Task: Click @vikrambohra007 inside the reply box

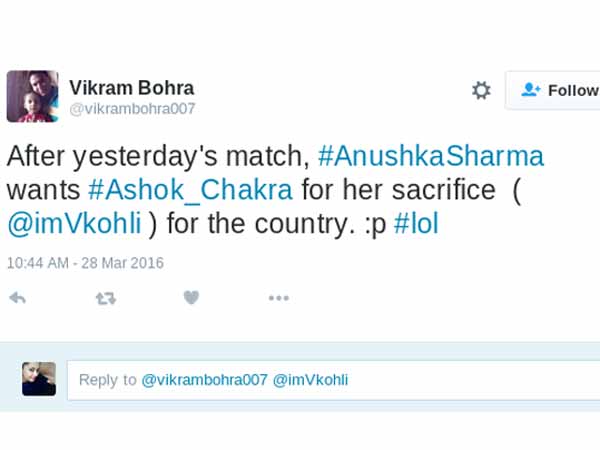Action: click(204, 380)
